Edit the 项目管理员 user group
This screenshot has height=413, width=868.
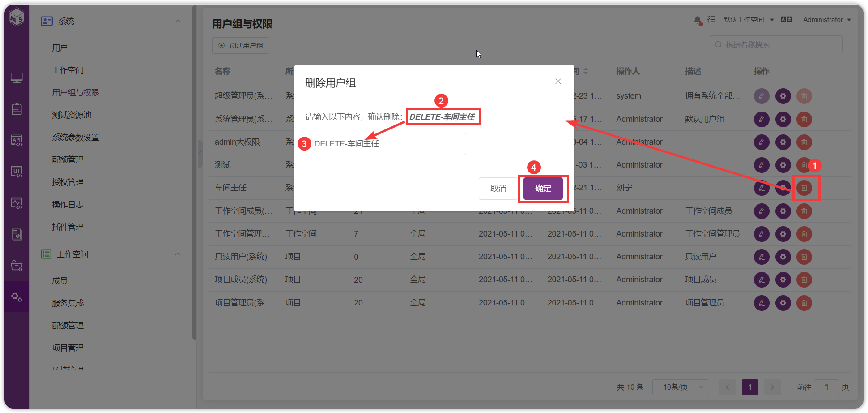point(762,303)
